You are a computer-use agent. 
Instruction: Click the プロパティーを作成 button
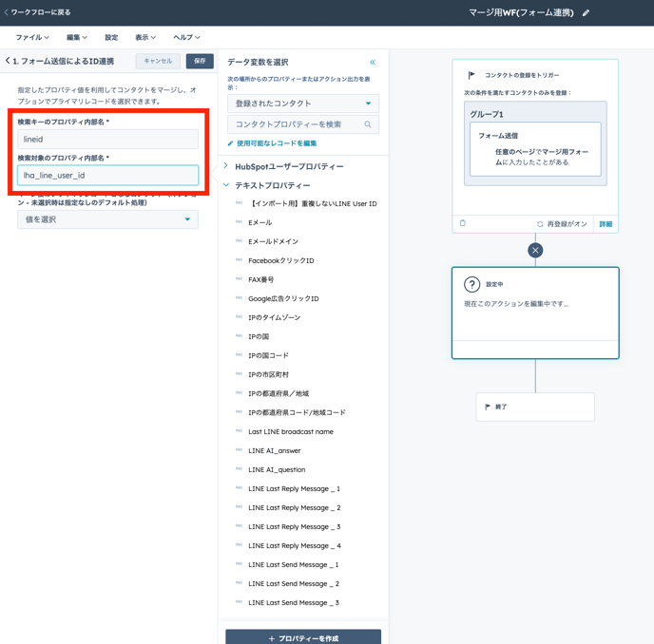click(303, 637)
